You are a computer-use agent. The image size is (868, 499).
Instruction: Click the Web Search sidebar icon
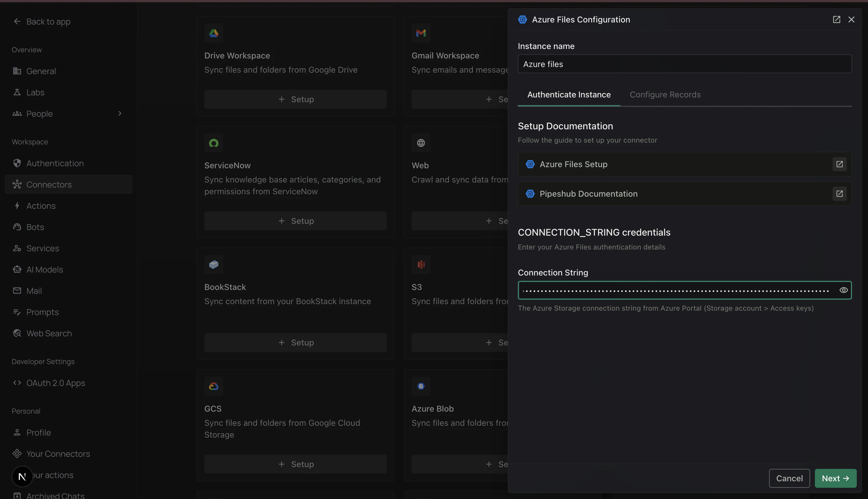[17, 333]
